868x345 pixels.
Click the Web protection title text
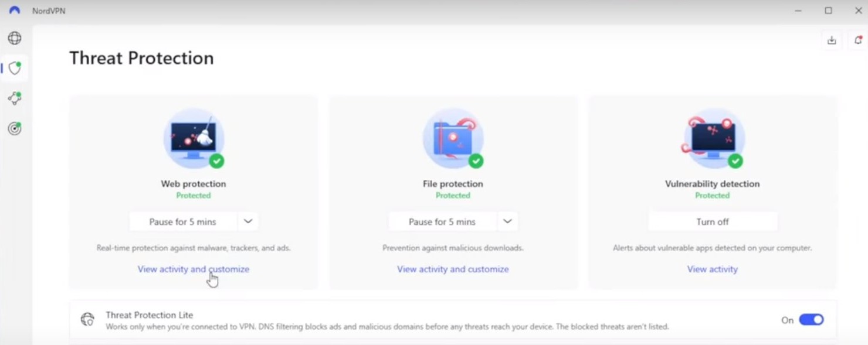(194, 183)
